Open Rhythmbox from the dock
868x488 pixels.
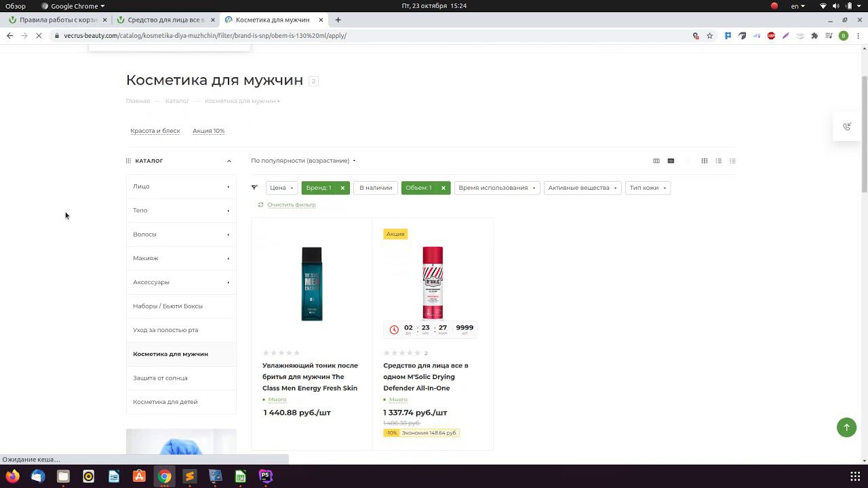click(x=88, y=476)
